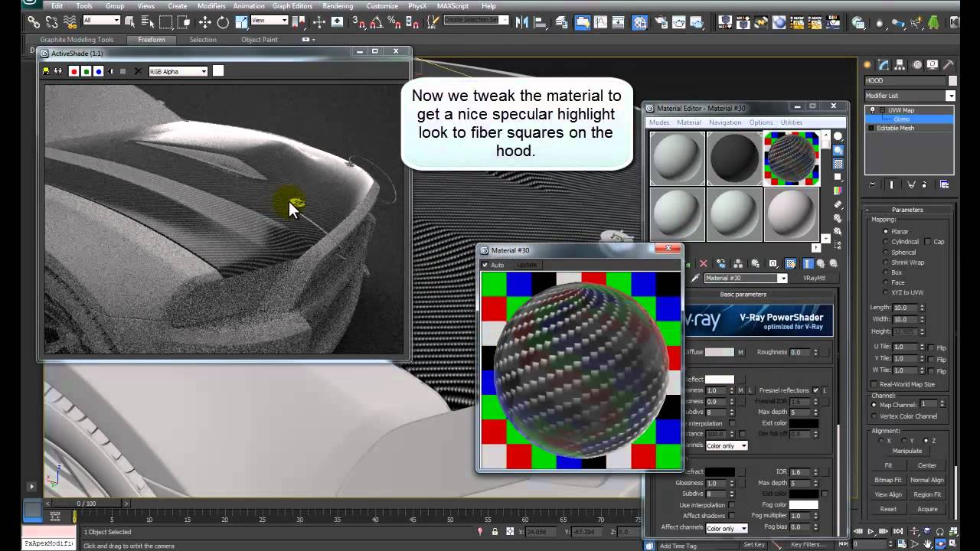
Task: Open the Modifier List dropdown
Action: point(910,96)
